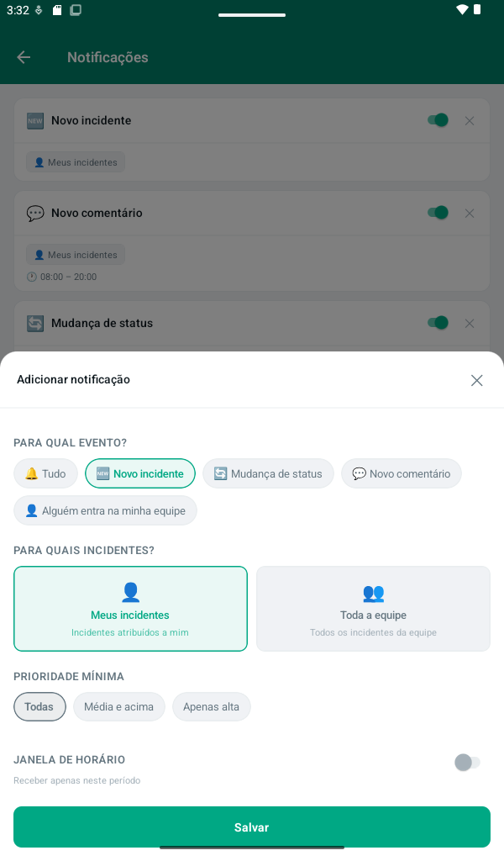Tap Meus incidentes tag under Novo incidente
This screenshot has width=504, height=861.
[x=76, y=162]
